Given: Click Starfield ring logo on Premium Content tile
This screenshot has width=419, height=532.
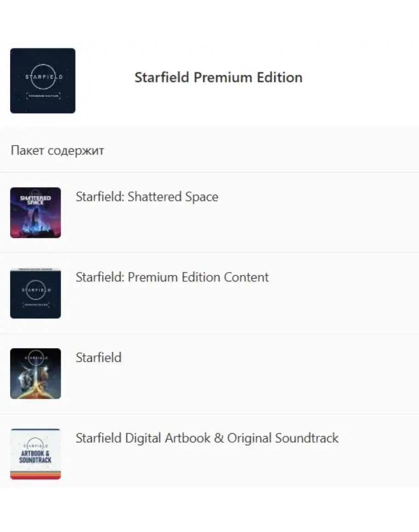Looking at the screenshot, I should (35, 291).
